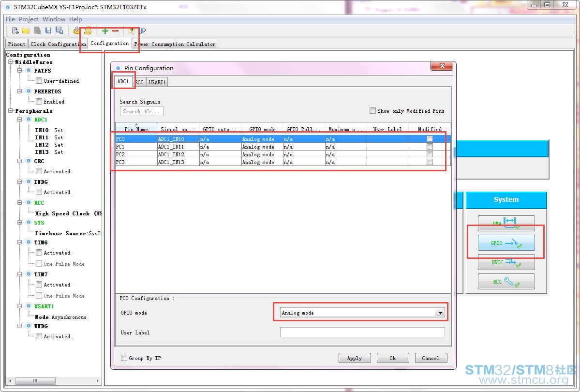Click the Open Project folder icon

point(26,30)
